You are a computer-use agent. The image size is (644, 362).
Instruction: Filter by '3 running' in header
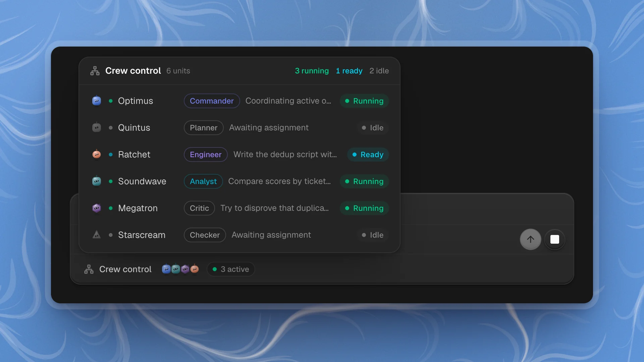pos(312,71)
